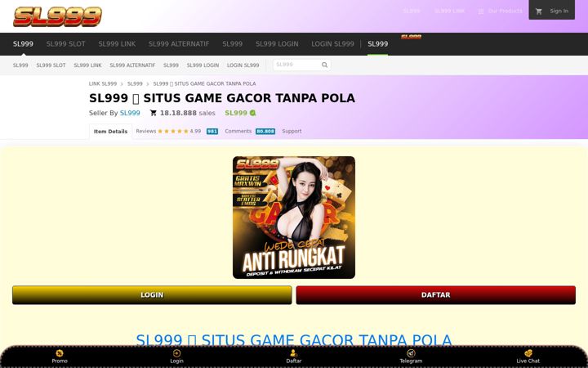This screenshot has width=588, height=368.
Task: Switch to the Item Details tab
Action: coord(110,132)
